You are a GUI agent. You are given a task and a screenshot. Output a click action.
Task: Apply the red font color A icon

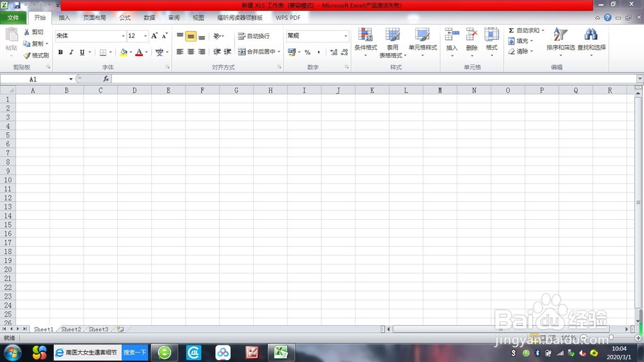139,52
